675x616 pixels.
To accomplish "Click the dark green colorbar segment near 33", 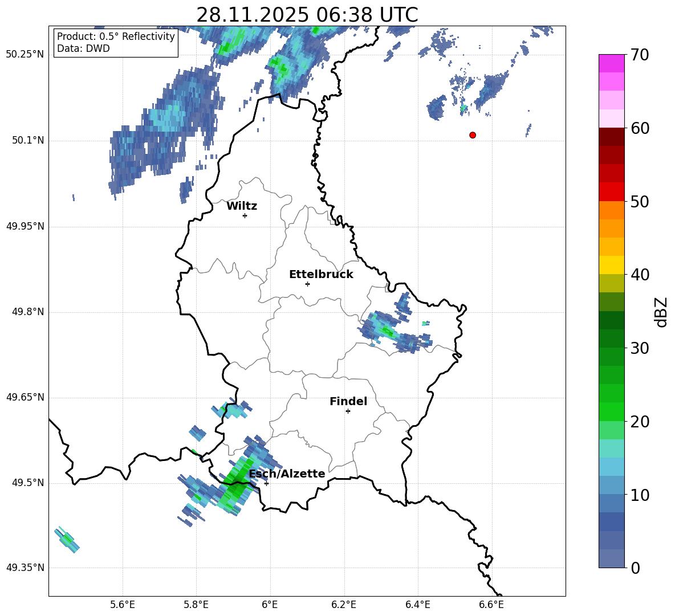I will (611, 320).
